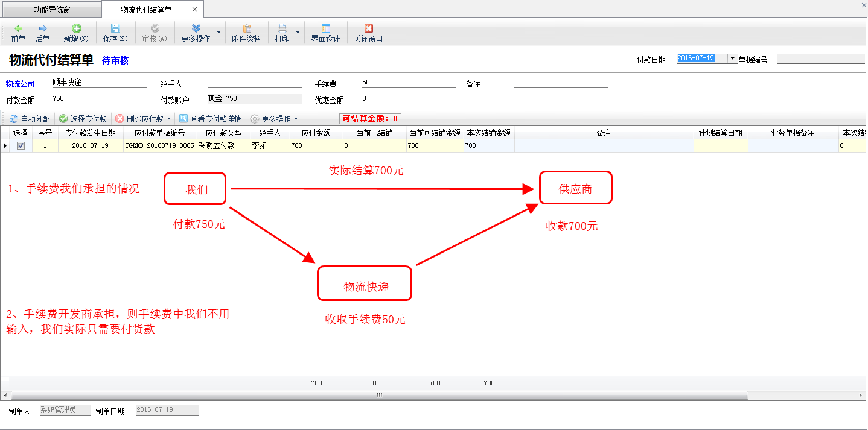868x430 pixels.
Task: Click the 手续费 input field
Action: point(409,83)
